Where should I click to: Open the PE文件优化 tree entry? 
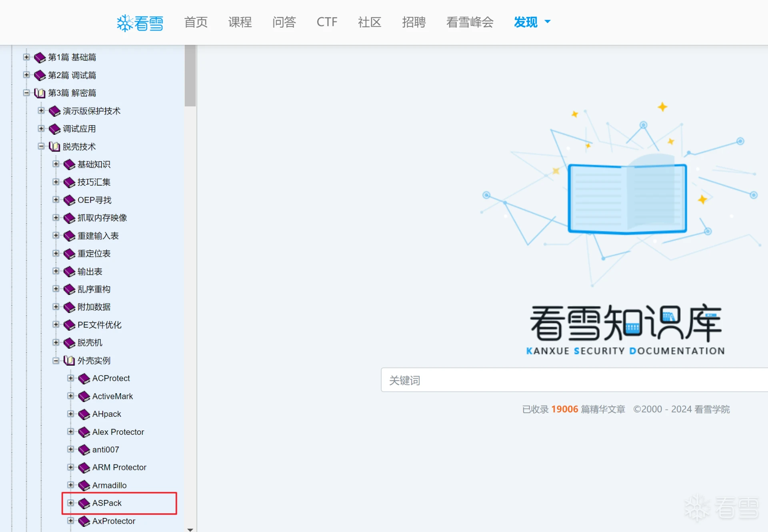point(99,325)
